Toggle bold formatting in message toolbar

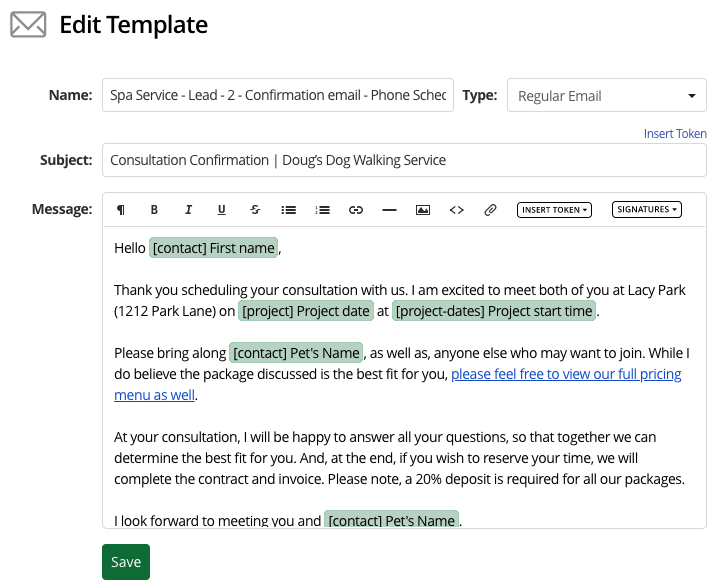tap(154, 210)
